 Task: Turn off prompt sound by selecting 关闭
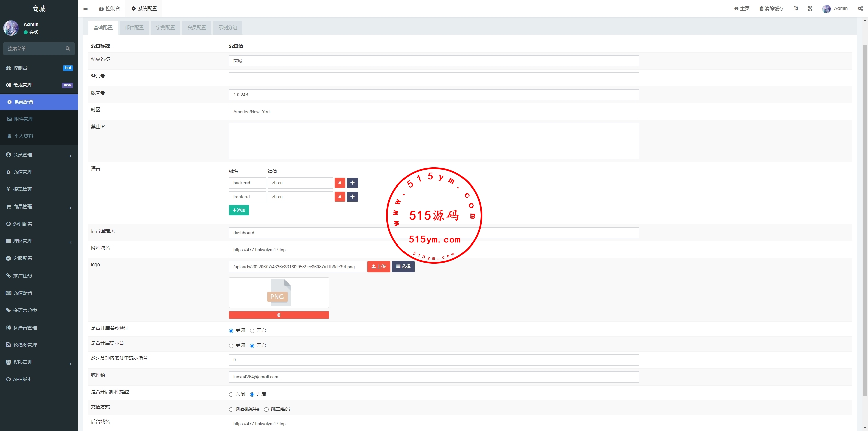pyautogui.click(x=231, y=346)
